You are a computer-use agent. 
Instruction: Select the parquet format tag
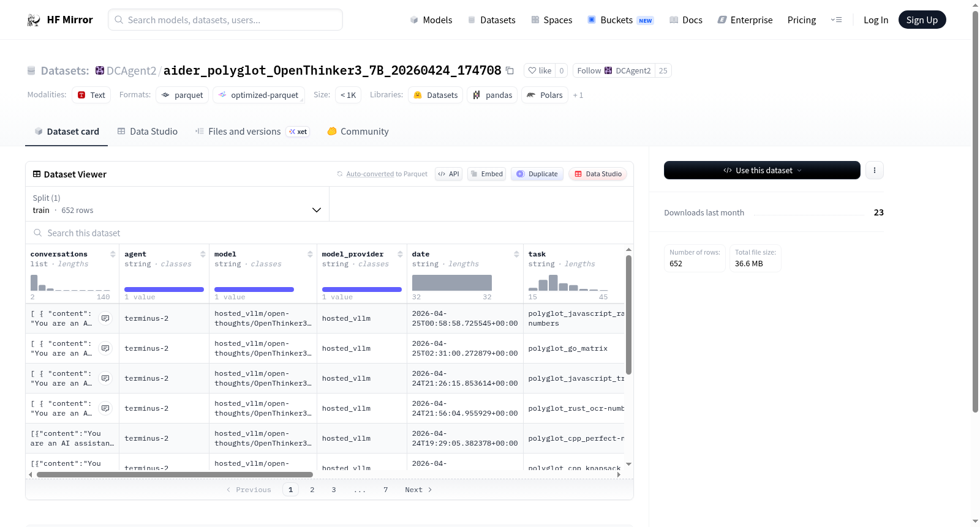coord(183,95)
